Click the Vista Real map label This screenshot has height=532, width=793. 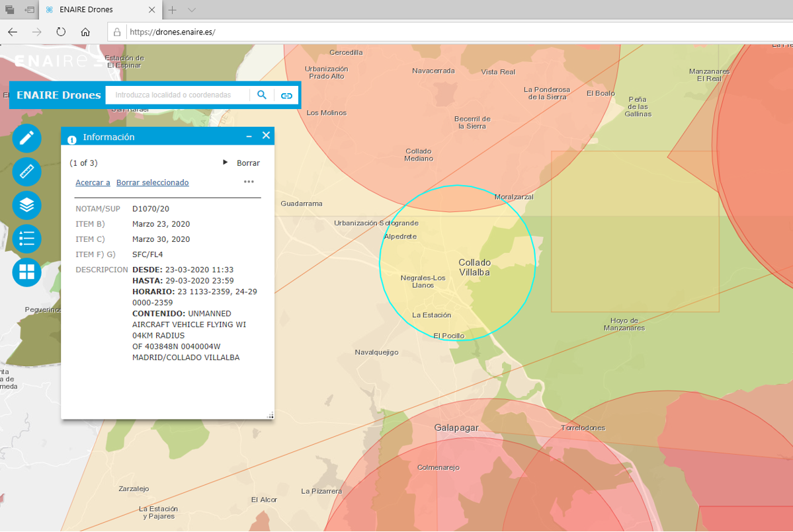(x=498, y=72)
